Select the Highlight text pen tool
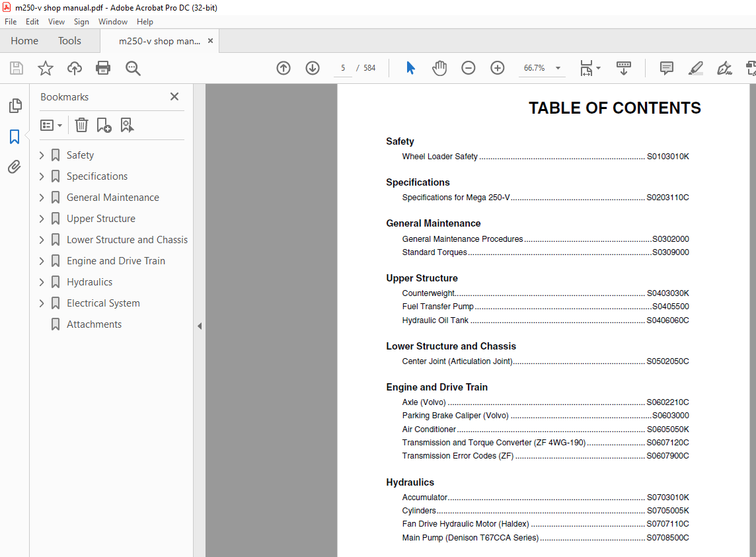The image size is (756, 557). [695, 68]
